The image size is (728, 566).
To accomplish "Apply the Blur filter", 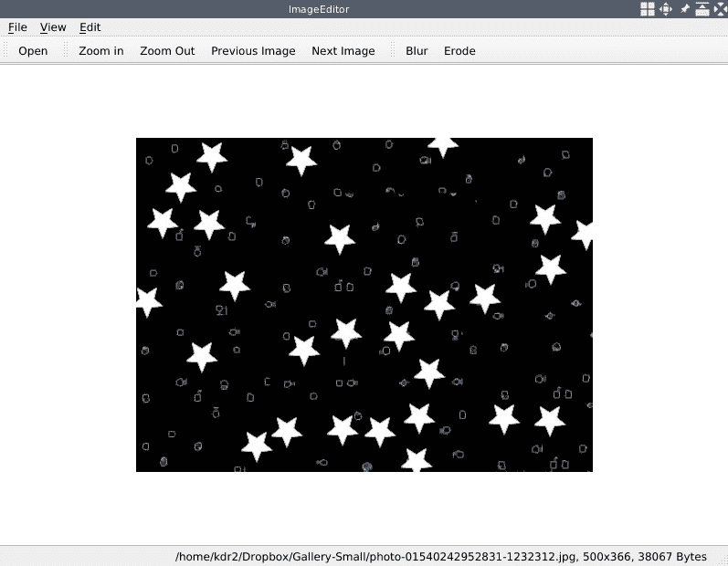I will pos(417,51).
